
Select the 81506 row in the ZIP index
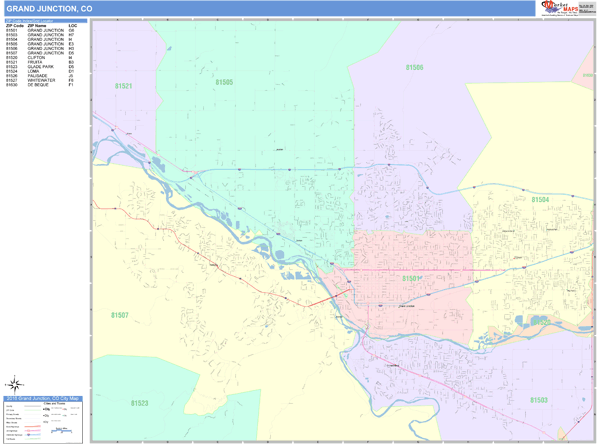(x=40, y=49)
